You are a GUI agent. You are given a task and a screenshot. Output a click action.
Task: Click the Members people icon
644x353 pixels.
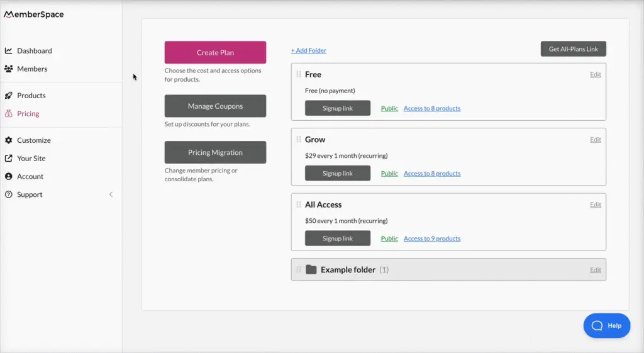[x=9, y=69]
